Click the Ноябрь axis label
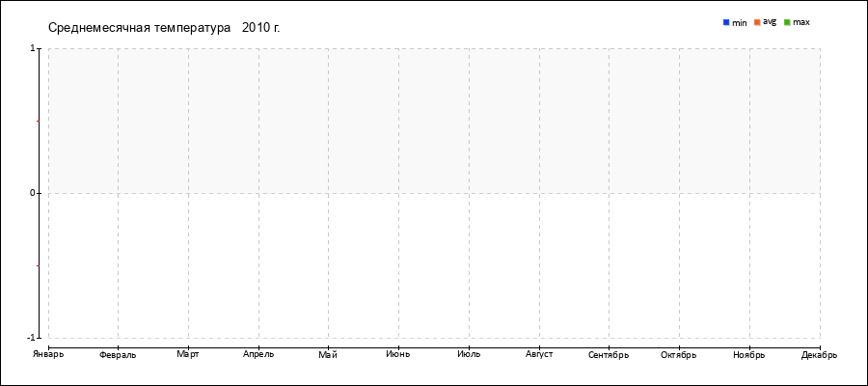 tap(749, 354)
